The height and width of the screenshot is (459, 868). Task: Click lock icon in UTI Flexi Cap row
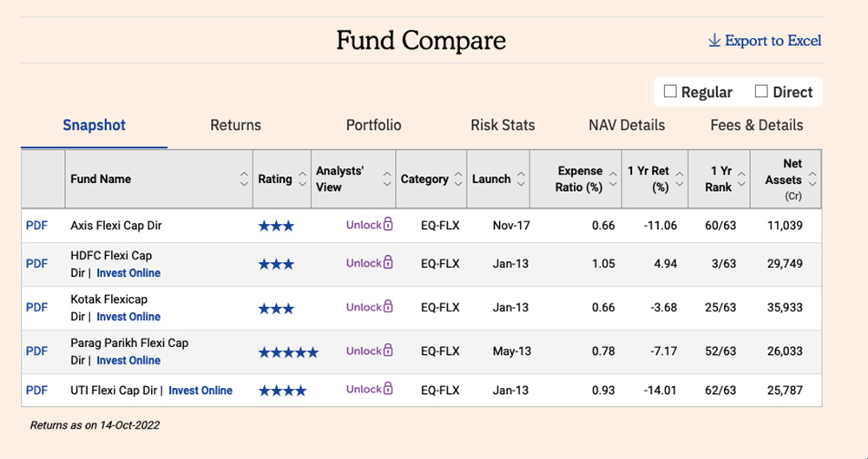tap(387, 390)
